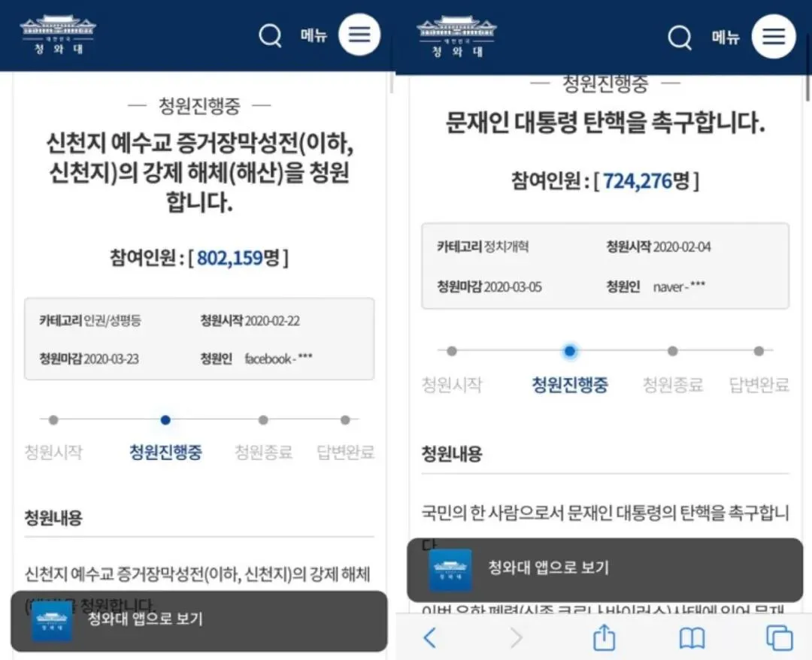Select 청원종료 stage dot in Shincheonji petition

[x=263, y=419]
